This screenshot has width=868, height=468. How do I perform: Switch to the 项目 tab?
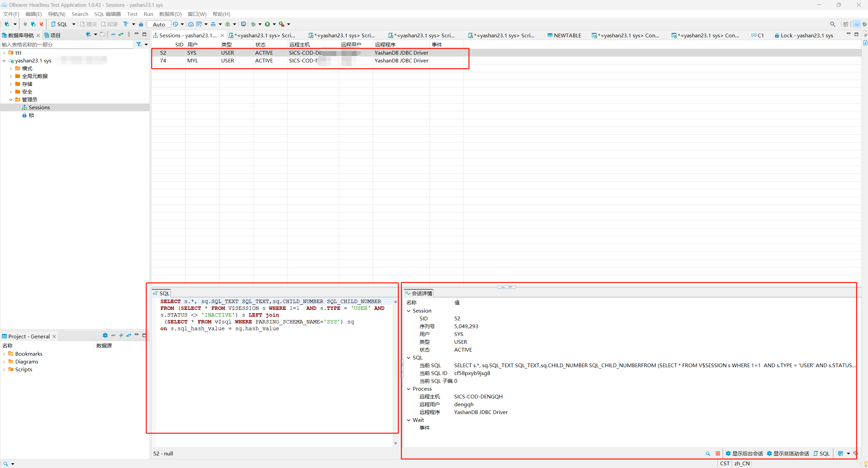[52, 35]
